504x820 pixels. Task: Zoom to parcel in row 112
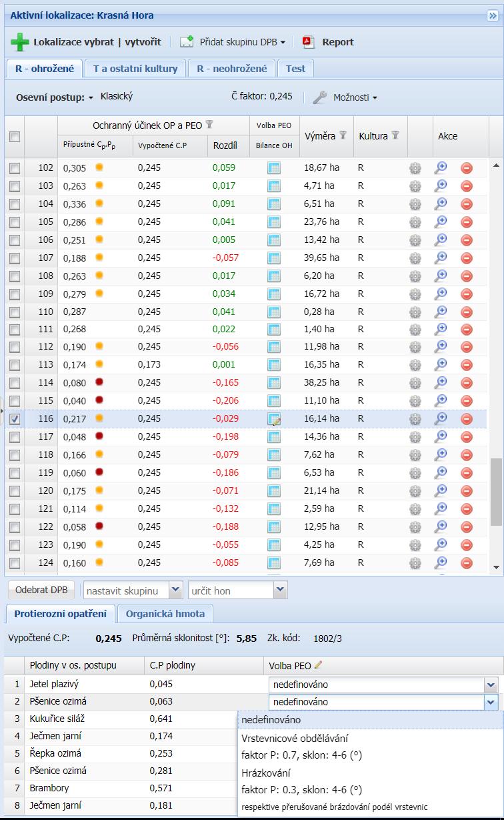(440, 347)
